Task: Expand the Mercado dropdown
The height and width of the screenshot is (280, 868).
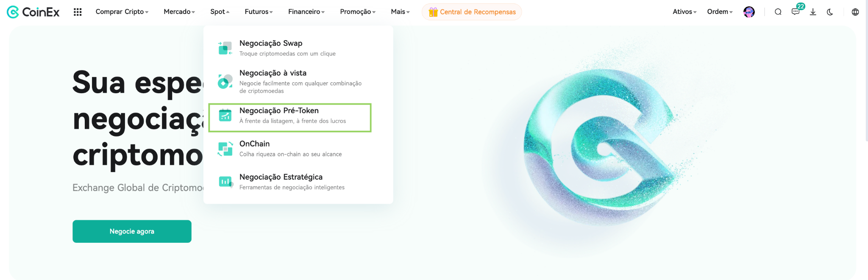Action: (x=179, y=12)
